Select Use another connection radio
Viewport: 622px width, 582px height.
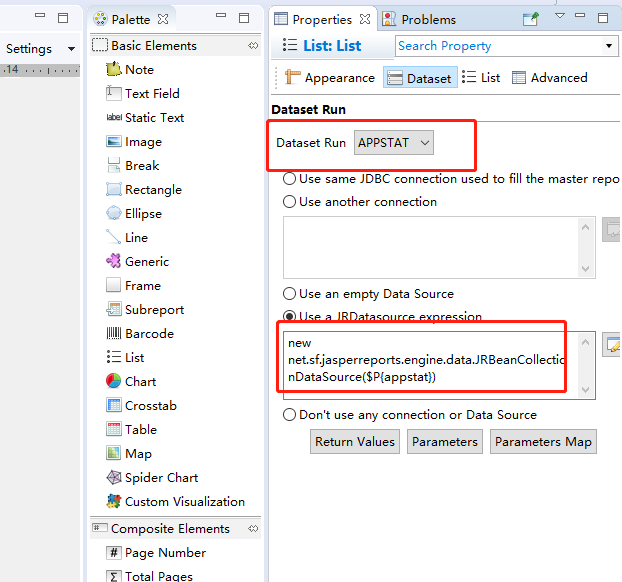point(289,202)
